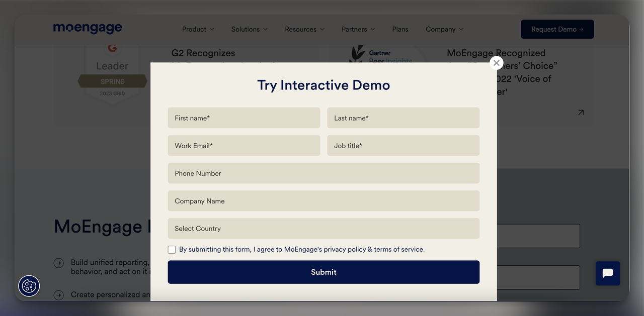Focus the Company Name field
The width and height of the screenshot is (644, 316).
pos(324,201)
